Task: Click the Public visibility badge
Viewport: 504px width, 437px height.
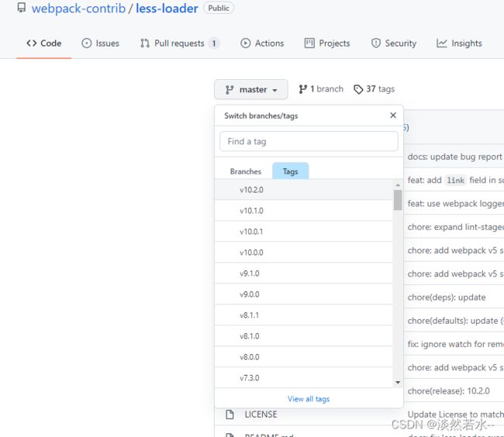Action: 219,8
